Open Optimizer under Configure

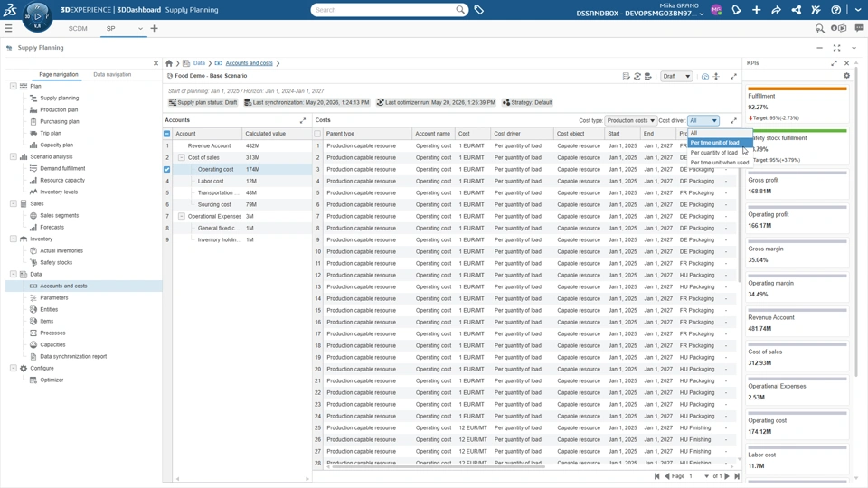52,380
